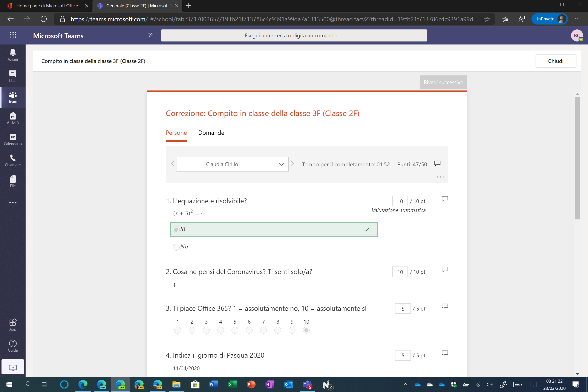Open Chat in the Teams sidebar
This screenshot has height=392, width=588.
coord(13,76)
